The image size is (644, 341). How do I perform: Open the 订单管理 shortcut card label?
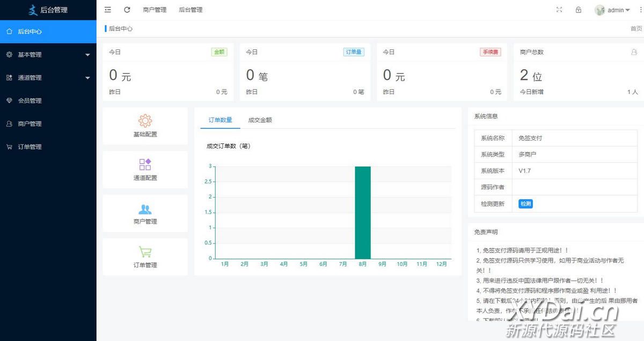click(145, 265)
